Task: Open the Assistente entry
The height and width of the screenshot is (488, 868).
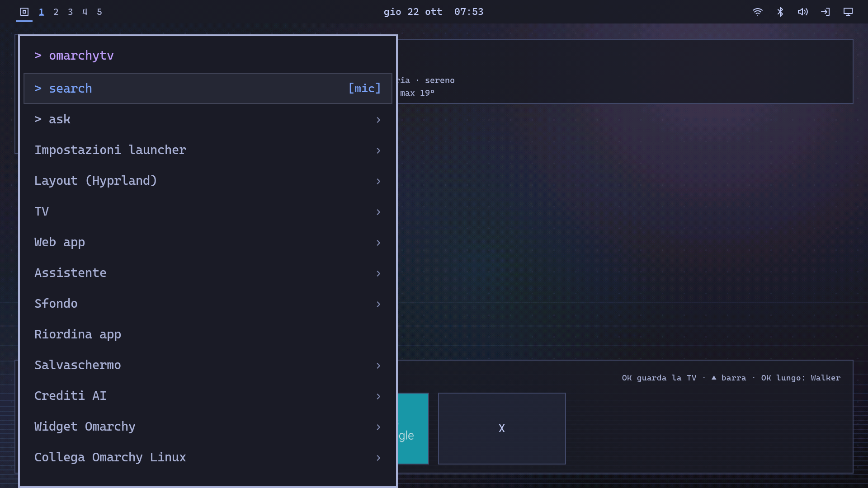Action: pyautogui.click(x=208, y=273)
